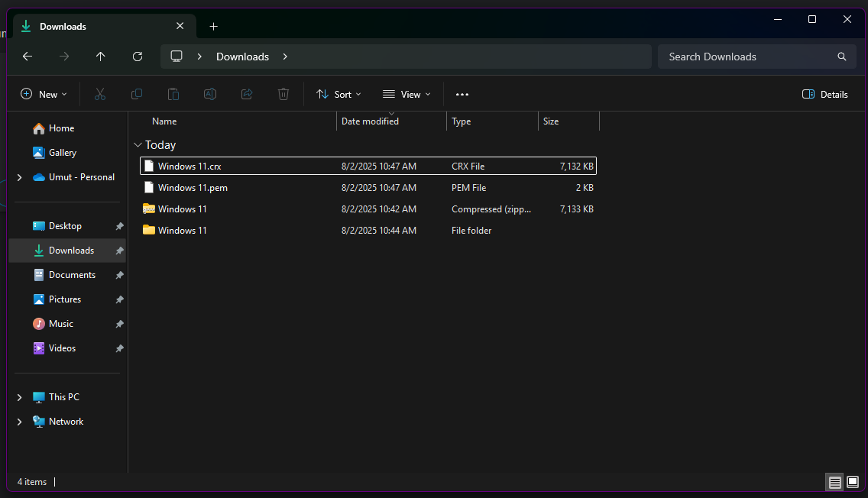The width and height of the screenshot is (868, 498).
Task: Go up one folder level arrow
Action: (x=100, y=57)
